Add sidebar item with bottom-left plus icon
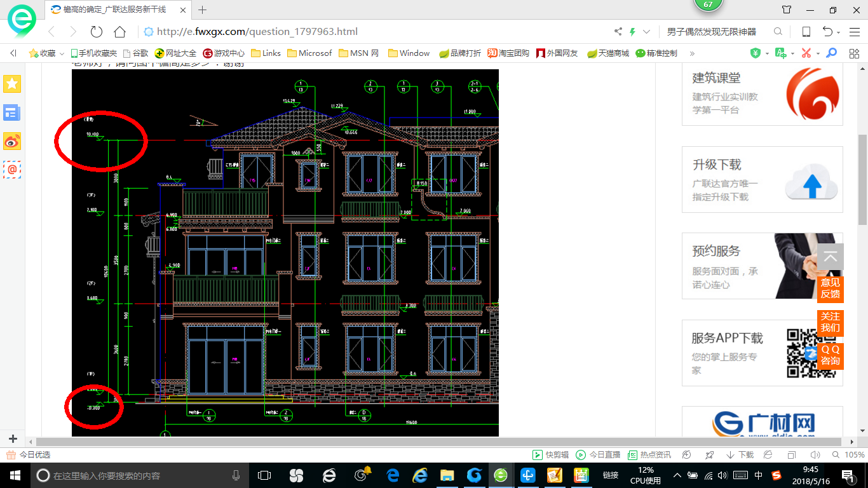 tap(13, 439)
